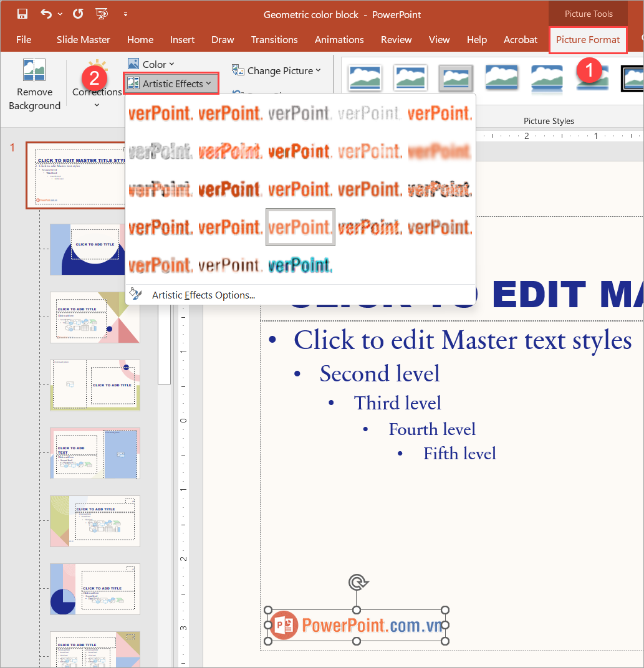Click the thumbnail pane vertical scrollbar
644x668 pixels.
164,344
